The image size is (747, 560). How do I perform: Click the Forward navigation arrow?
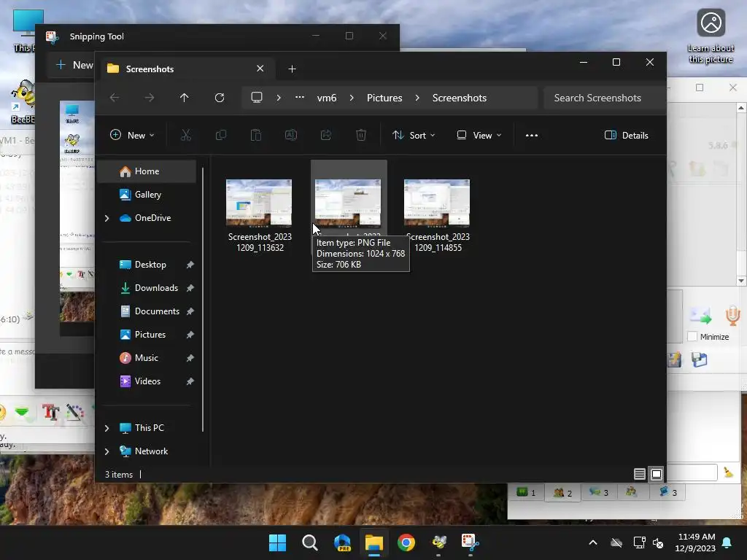click(150, 98)
